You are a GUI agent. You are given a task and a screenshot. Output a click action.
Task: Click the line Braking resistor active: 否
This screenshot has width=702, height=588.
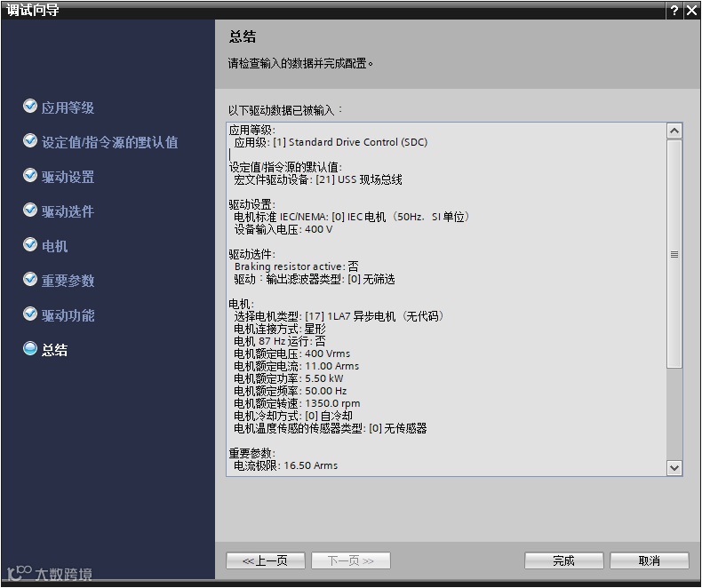point(297,266)
